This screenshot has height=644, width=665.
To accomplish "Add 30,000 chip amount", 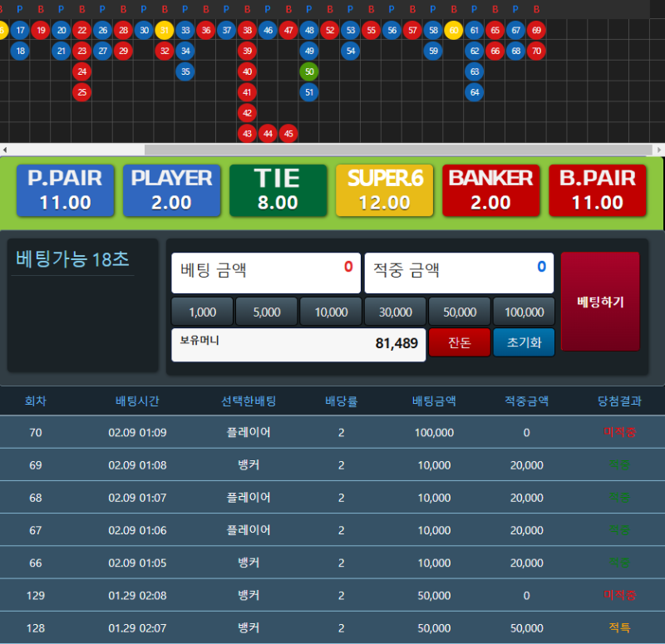I will [x=396, y=312].
